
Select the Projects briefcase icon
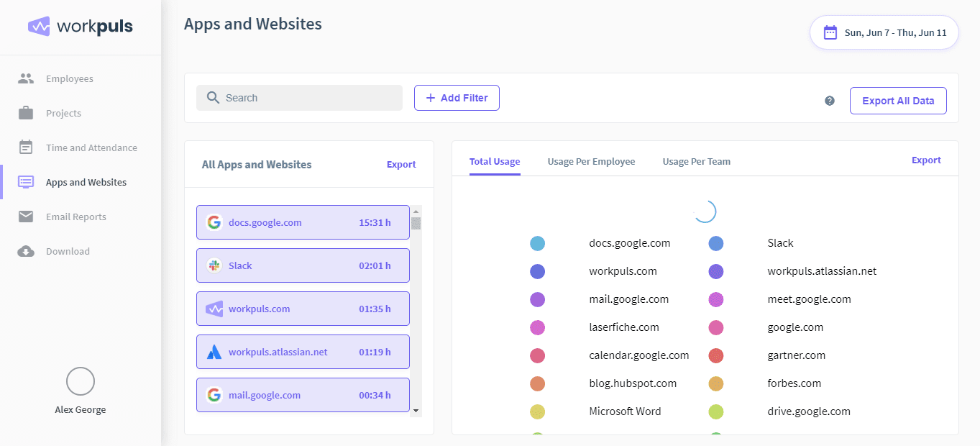tap(25, 113)
